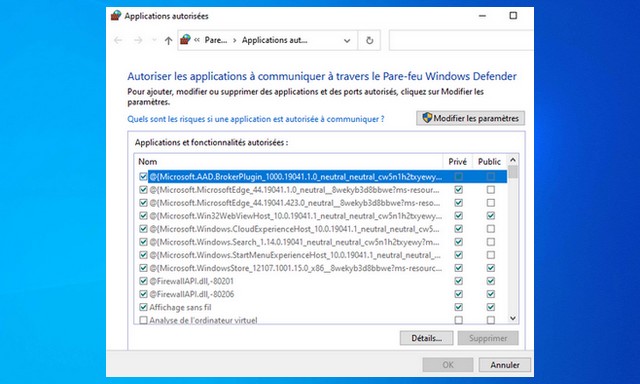Click the list scrollbar down arrow
This screenshot has width=640, height=384.
point(513,318)
